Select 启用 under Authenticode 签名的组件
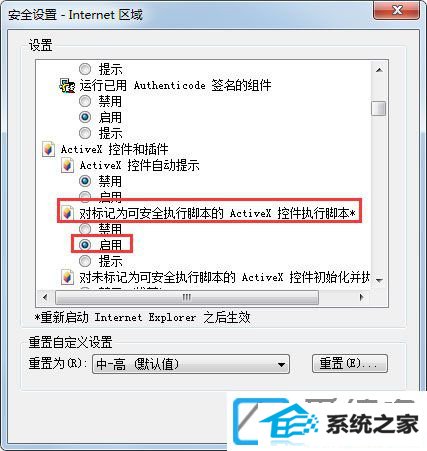The width and height of the screenshot is (427, 451). pyautogui.click(x=85, y=117)
